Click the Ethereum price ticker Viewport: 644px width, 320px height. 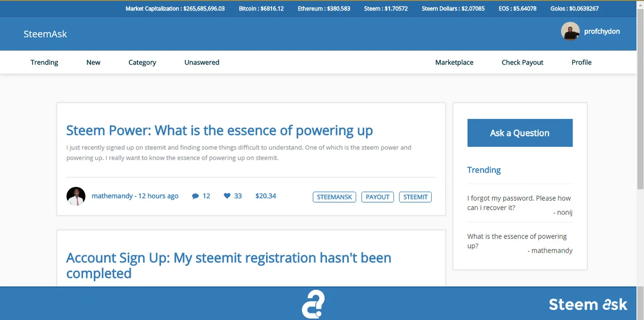pos(324,9)
